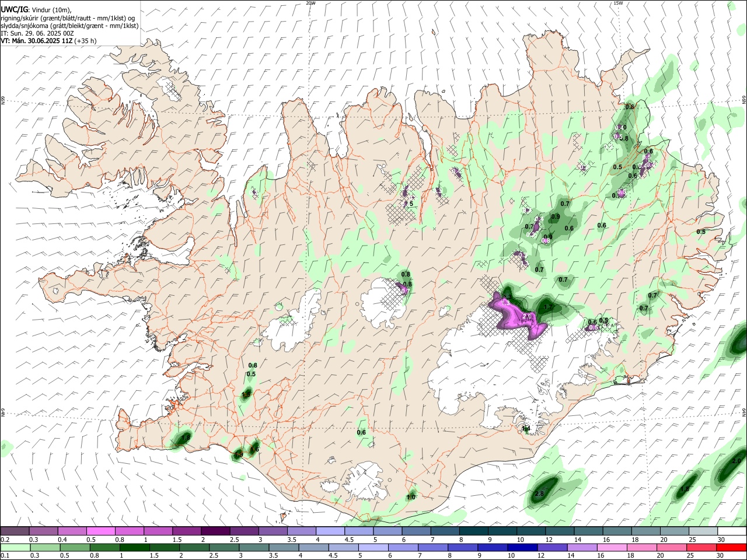The height and width of the screenshot is (560, 747).
Task: Click the darkest purple 2–2.5 snow legend swatch
Action: coord(215,531)
